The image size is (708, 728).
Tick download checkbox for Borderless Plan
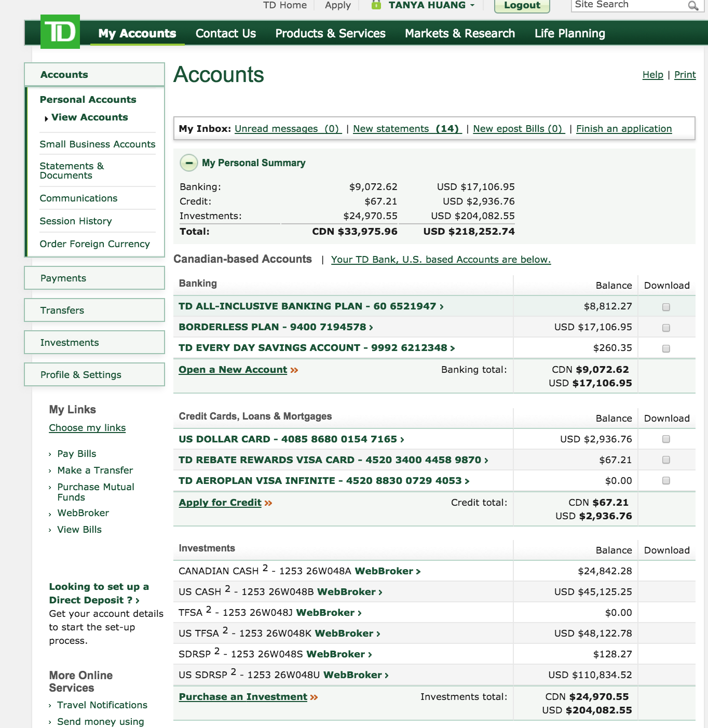(666, 328)
